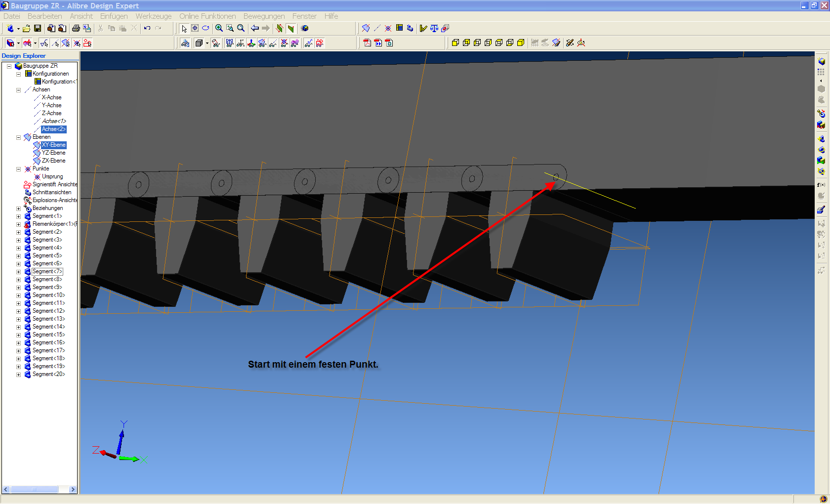Select Ursprung point in the tree
Image resolution: width=830 pixels, height=504 pixels.
click(x=52, y=176)
